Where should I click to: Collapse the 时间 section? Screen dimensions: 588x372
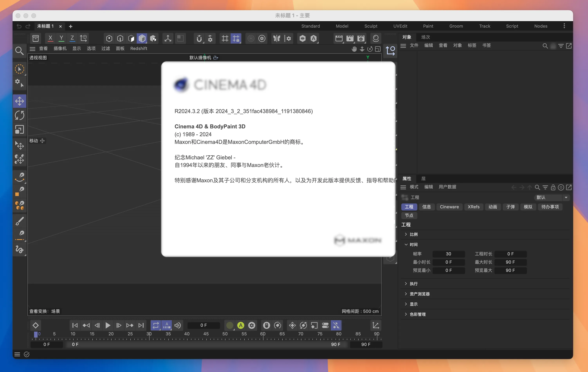pyautogui.click(x=406, y=245)
